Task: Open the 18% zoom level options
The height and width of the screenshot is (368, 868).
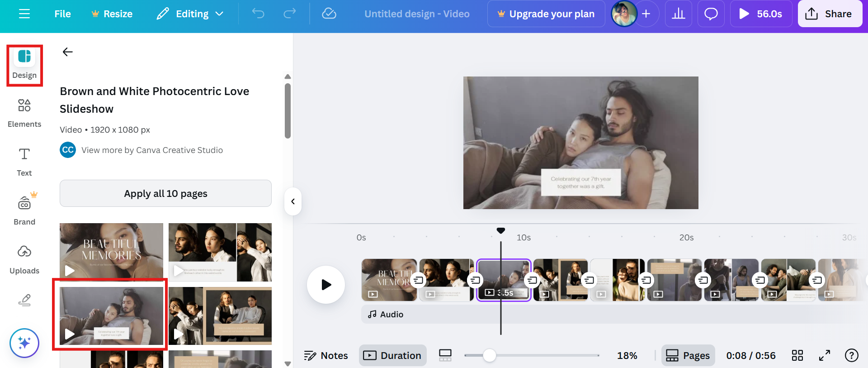Action: coord(627,355)
